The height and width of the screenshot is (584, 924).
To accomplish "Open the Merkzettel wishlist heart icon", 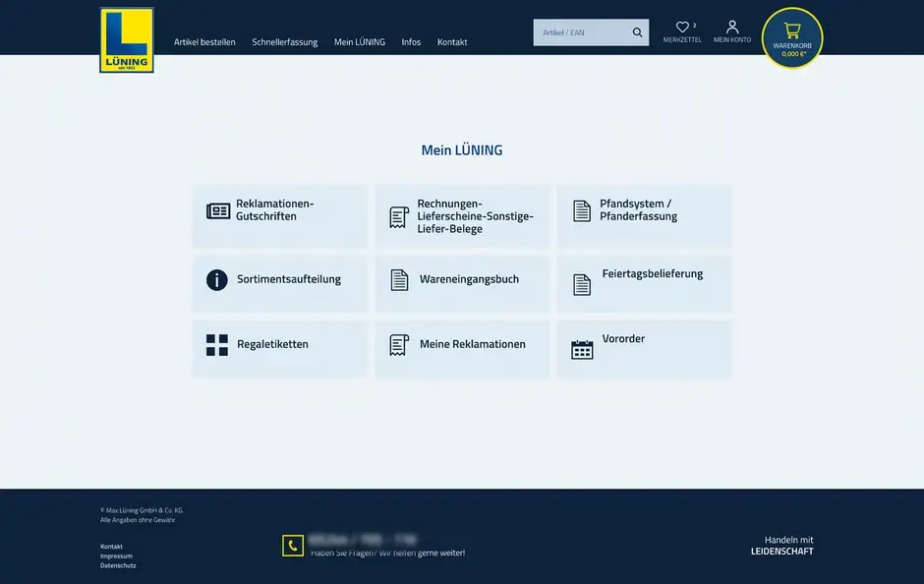I will [x=683, y=27].
